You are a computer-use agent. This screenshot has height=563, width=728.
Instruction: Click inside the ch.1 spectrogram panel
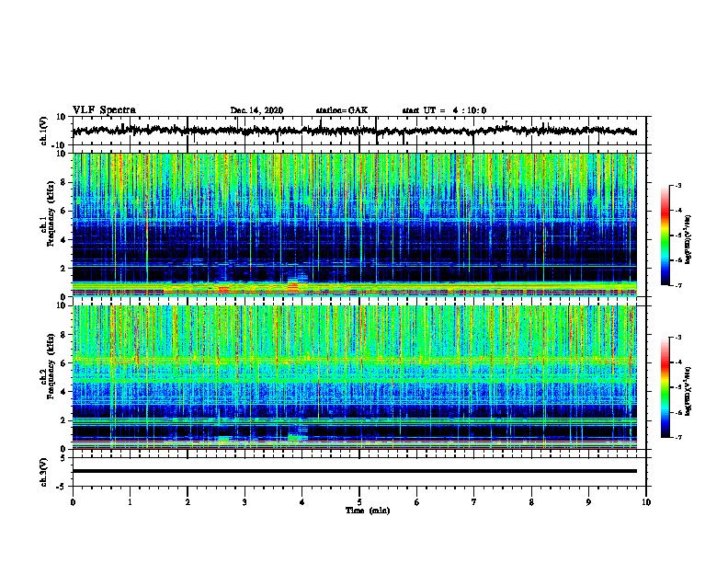pos(355,224)
